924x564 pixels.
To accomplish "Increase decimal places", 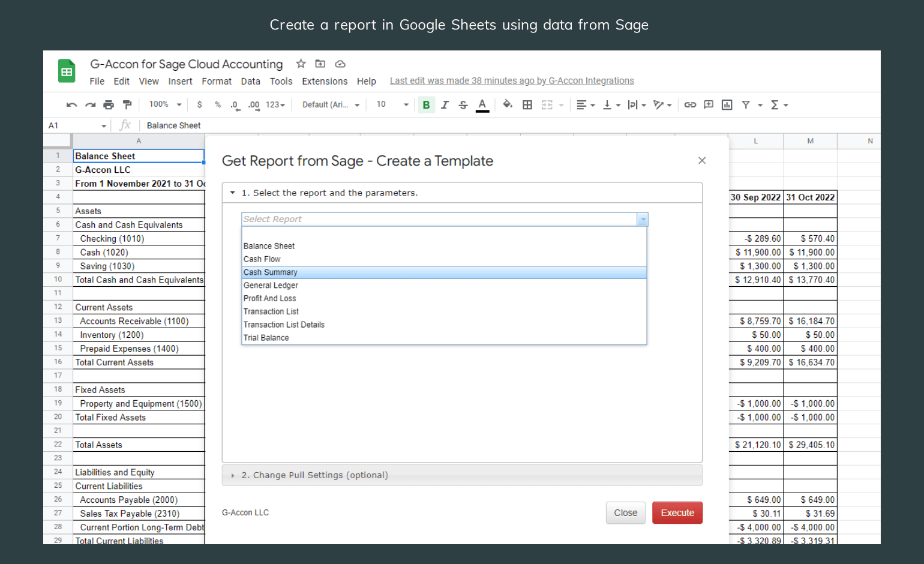I will 254,105.
